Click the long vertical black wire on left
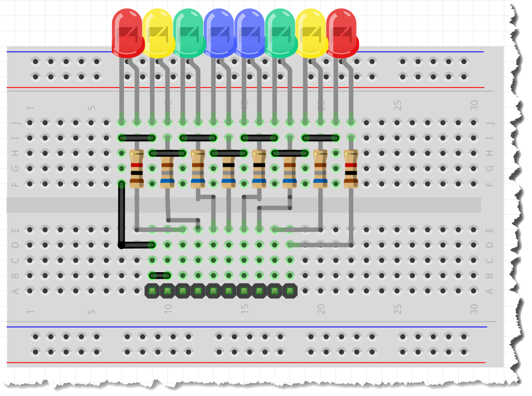 tap(122, 215)
